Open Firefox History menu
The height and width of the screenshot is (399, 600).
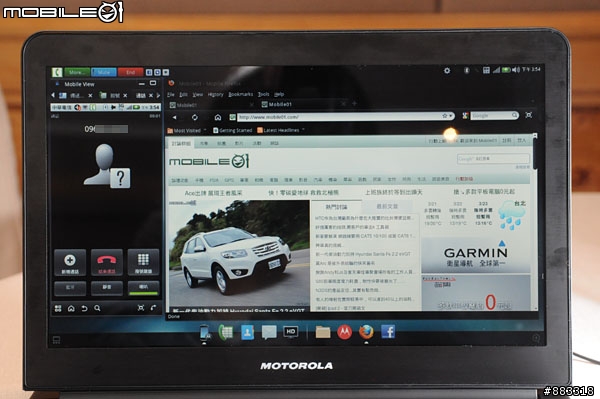tap(215, 94)
